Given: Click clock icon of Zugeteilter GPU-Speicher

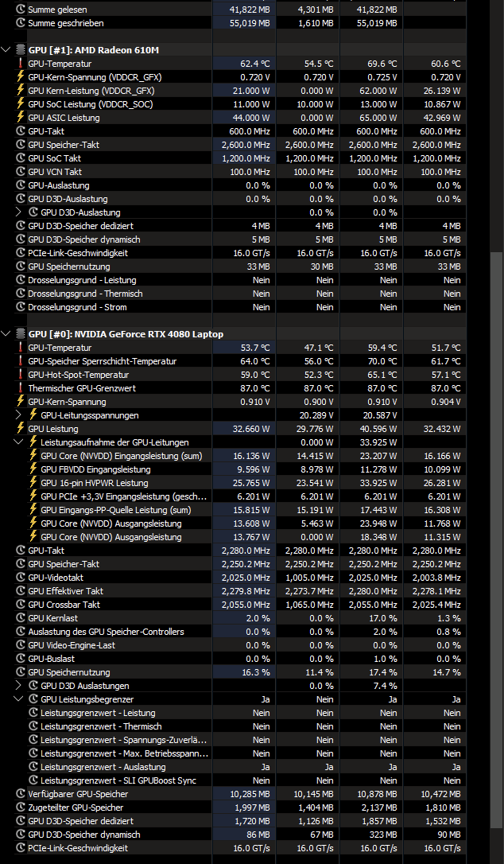Looking at the screenshot, I should (21, 808).
